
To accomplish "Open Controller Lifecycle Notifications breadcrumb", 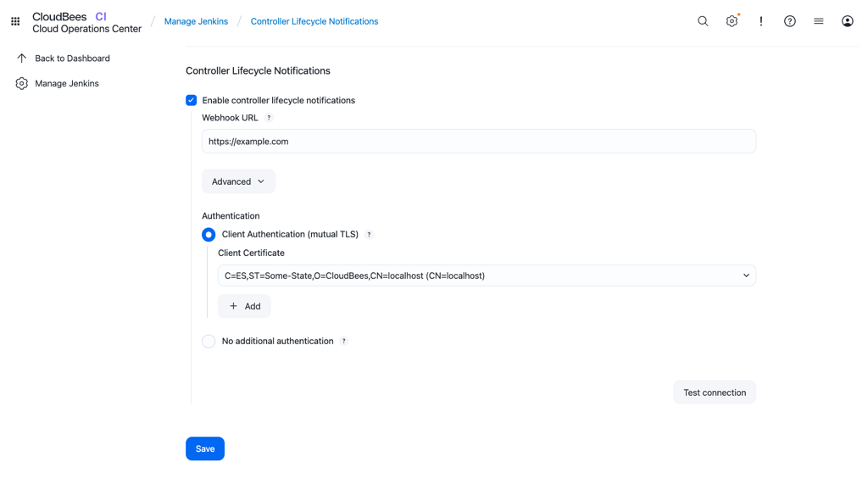I will click(314, 21).
